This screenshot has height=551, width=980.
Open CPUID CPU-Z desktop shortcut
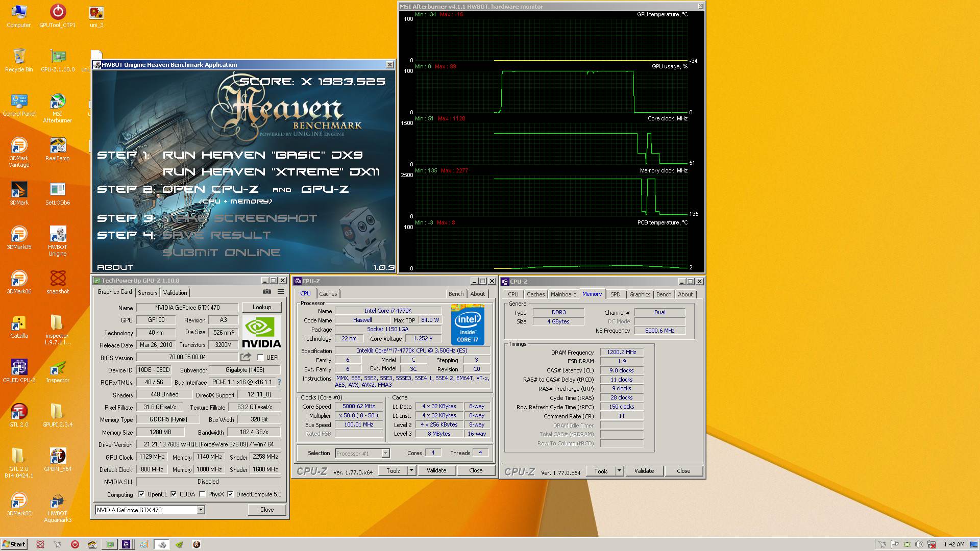pyautogui.click(x=19, y=371)
